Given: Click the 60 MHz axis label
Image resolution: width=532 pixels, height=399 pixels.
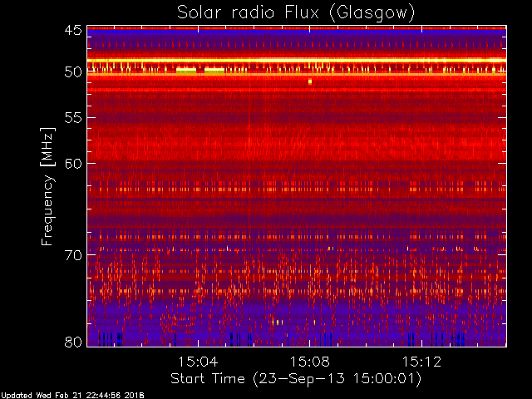Looking at the screenshot, I should pos(73,163).
